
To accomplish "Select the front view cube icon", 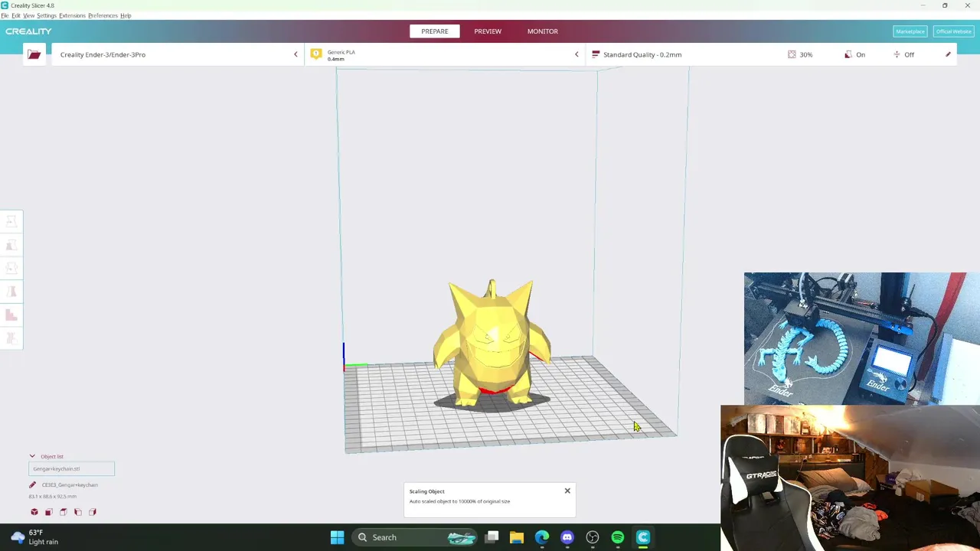I will [49, 512].
